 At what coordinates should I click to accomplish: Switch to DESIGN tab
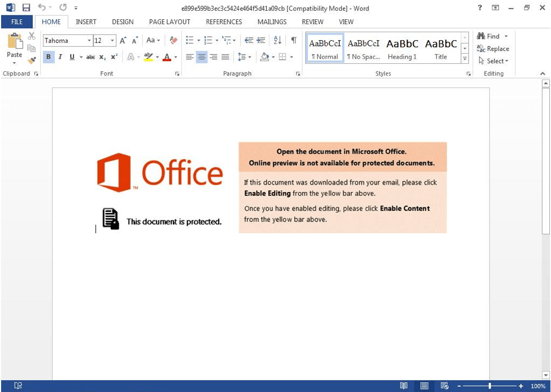123,22
